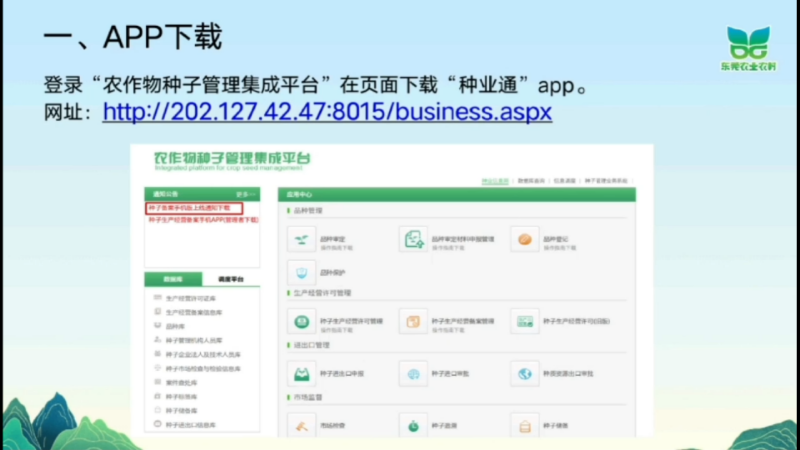Viewport: 800px width, 450px height.
Task: Open the 种子管理业务系统 top navigation link
Action: point(606,181)
